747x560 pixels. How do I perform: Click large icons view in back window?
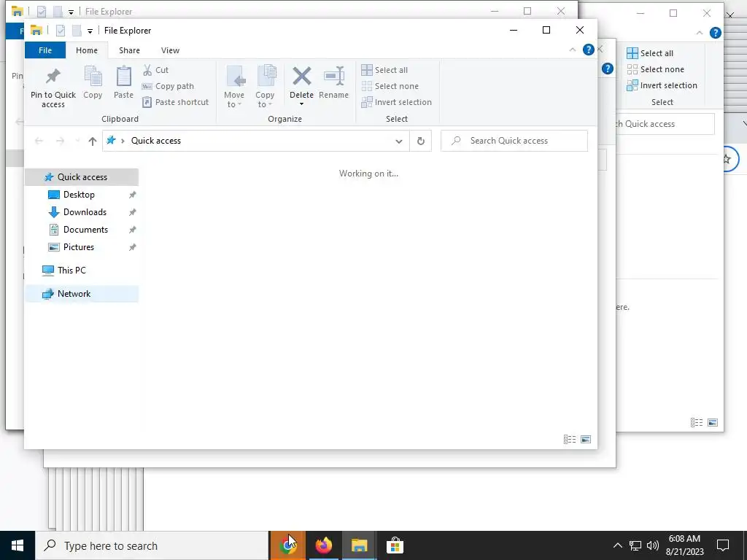pyautogui.click(x=713, y=422)
